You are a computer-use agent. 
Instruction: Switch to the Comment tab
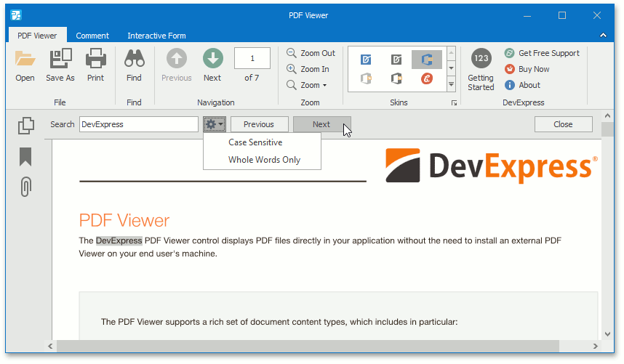pyautogui.click(x=92, y=36)
